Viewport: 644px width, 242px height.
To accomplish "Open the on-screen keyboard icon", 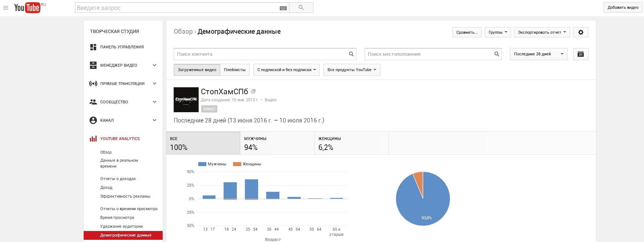I will (283, 8).
